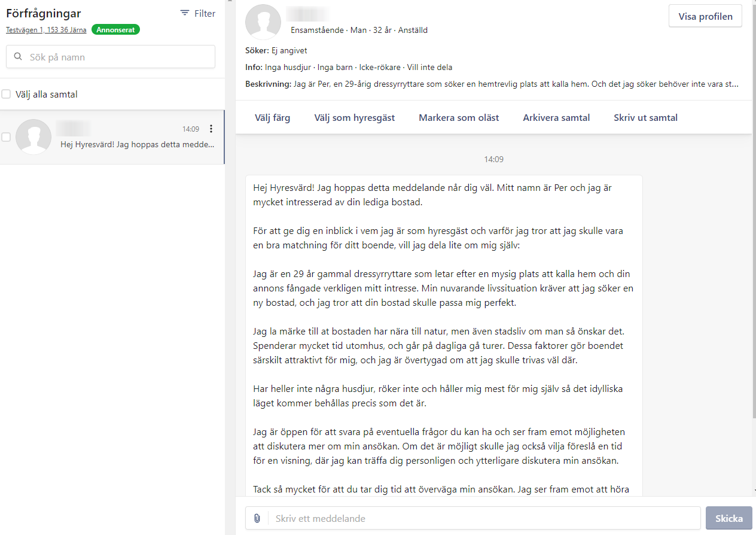
Task: Click the filter lines icon
Action: [x=185, y=13]
